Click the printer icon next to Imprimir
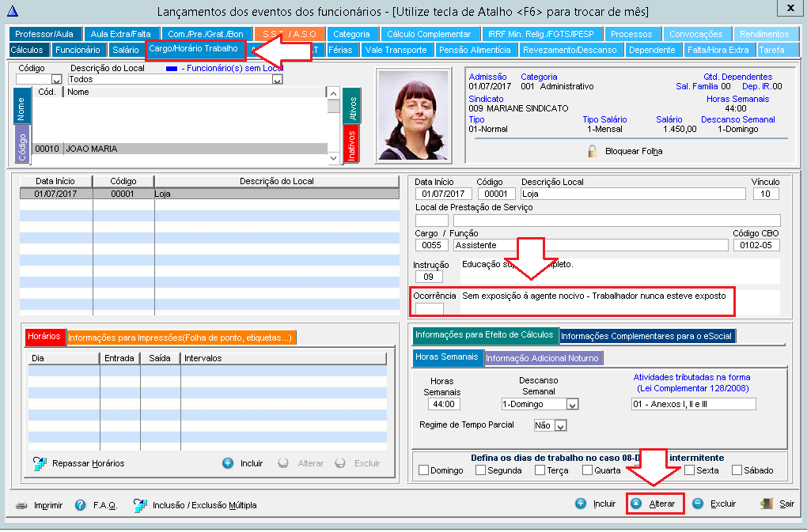This screenshot has width=807, height=532. pos(21,505)
